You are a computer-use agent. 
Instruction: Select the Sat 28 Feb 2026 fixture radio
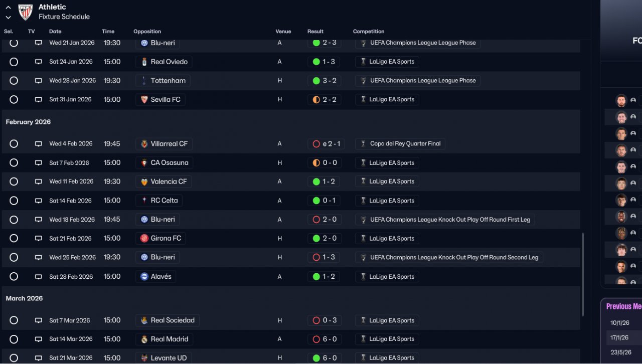(14, 277)
